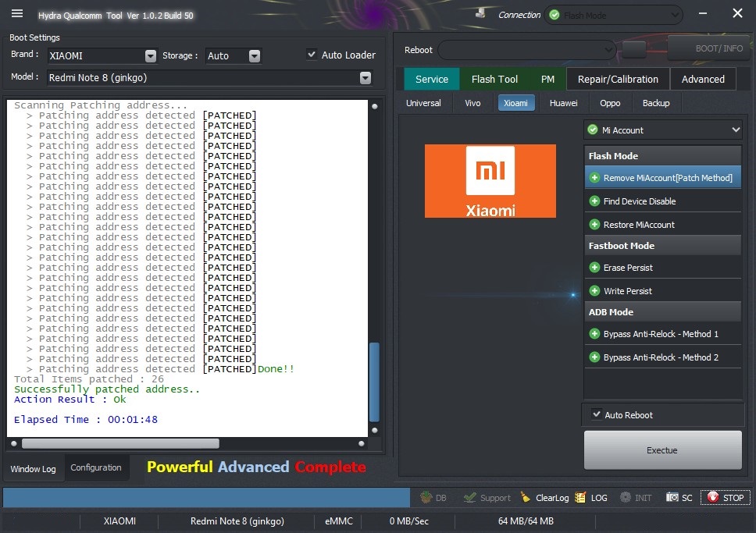The image size is (756, 533).
Task: Click the LOG notes icon
Action: tap(580, 497)
